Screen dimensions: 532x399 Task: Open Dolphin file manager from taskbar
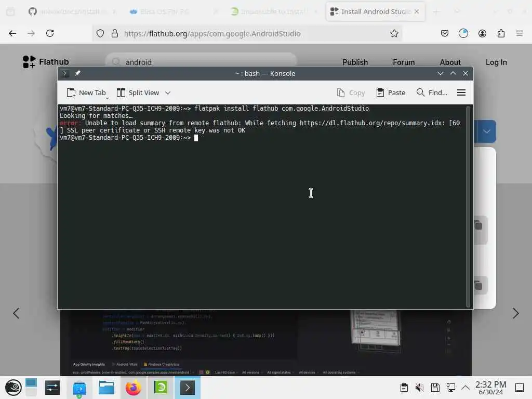[106, 388]
